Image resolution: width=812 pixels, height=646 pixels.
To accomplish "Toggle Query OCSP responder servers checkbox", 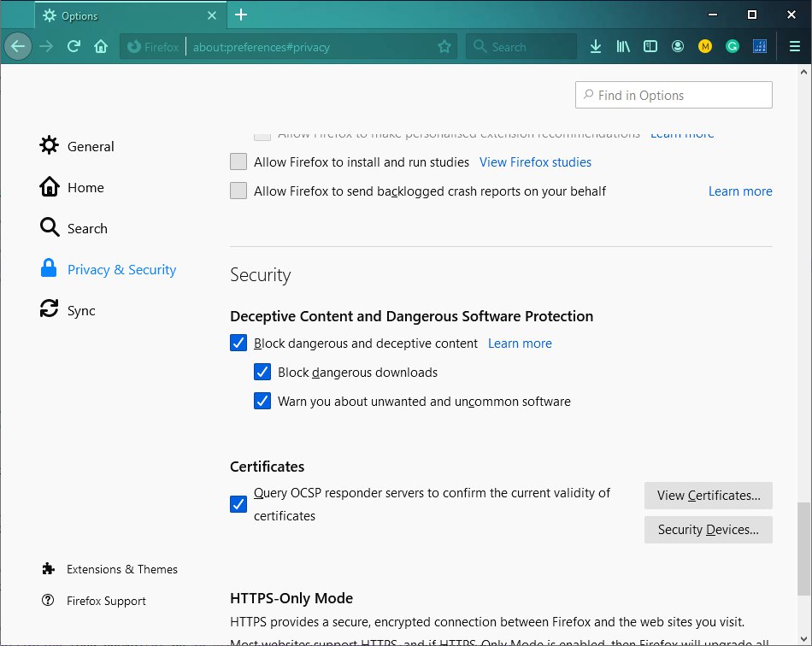I will [238, 503].
